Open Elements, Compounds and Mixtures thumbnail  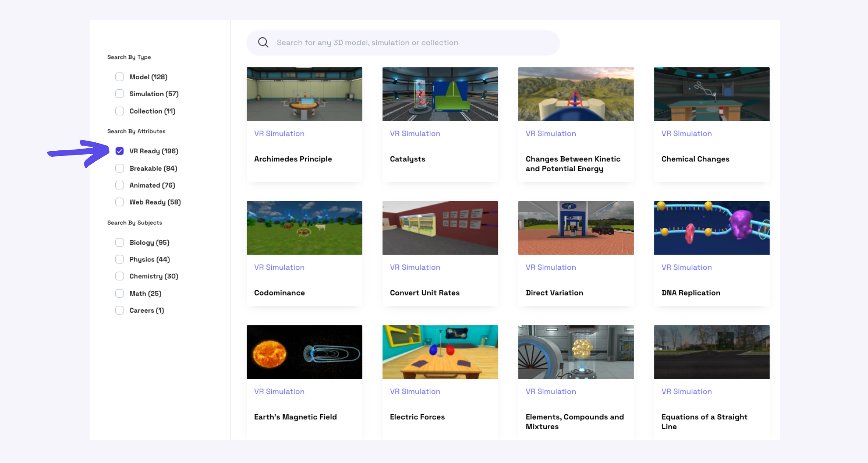click(576, 352)
